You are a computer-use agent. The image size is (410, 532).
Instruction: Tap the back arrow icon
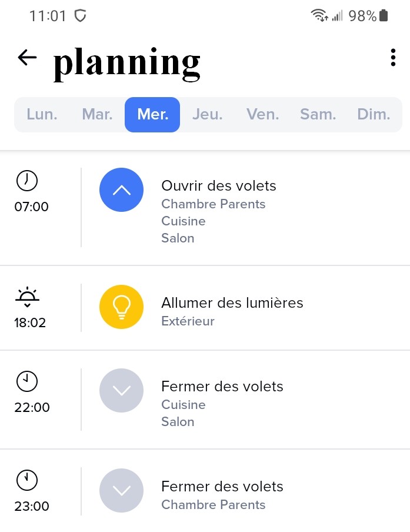click(x=27, y=57)
